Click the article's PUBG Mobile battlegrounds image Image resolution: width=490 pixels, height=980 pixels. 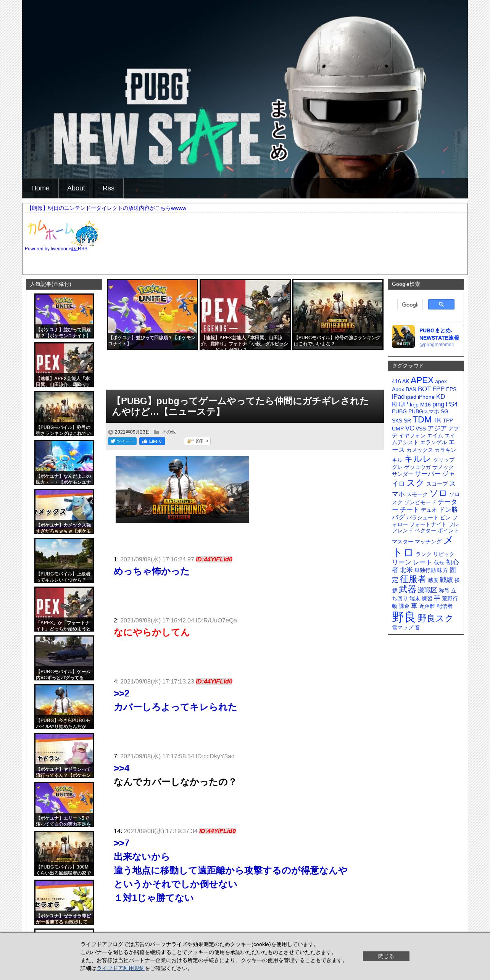[x=182, y=490]
